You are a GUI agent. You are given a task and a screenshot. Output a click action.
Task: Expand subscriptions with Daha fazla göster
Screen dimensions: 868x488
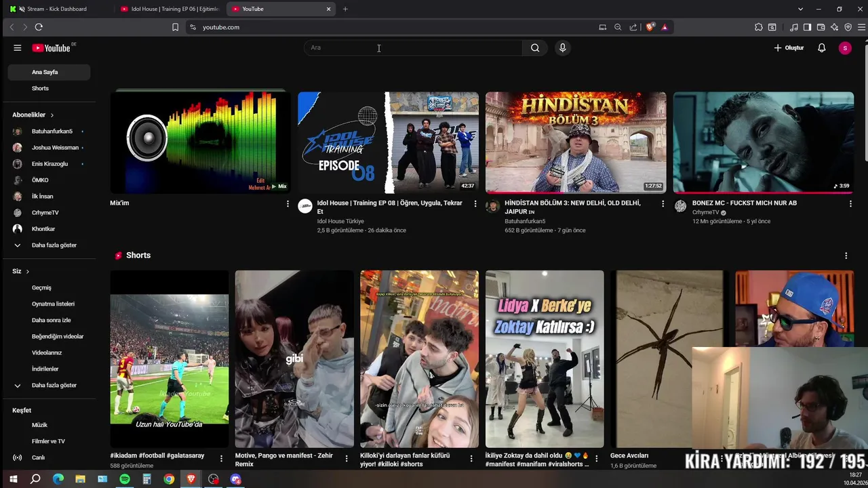coord(49,245)
